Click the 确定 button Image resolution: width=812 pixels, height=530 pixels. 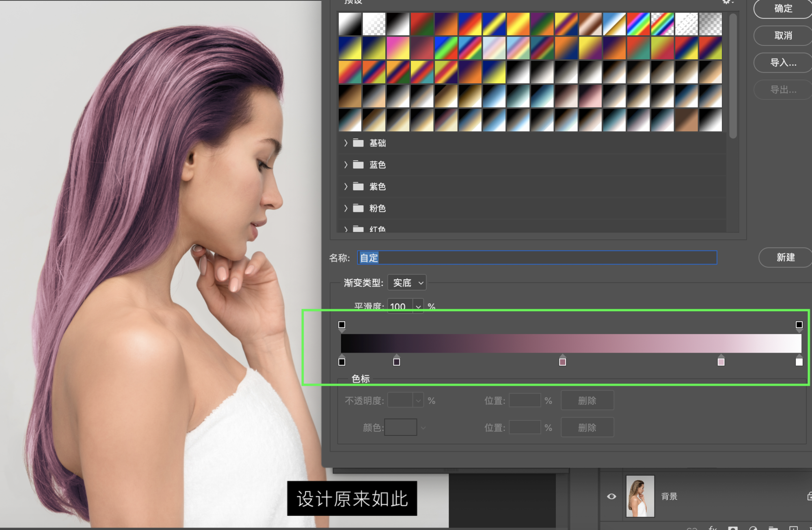783,9
